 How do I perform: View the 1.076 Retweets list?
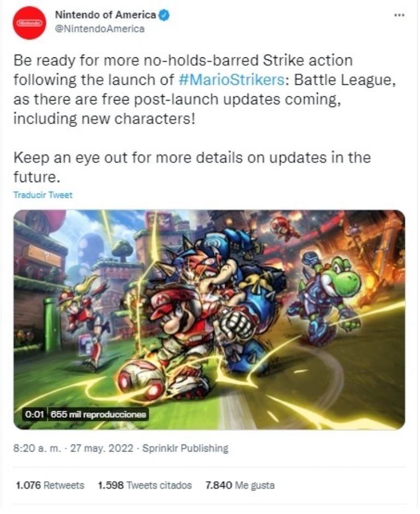tap(50, 485)
